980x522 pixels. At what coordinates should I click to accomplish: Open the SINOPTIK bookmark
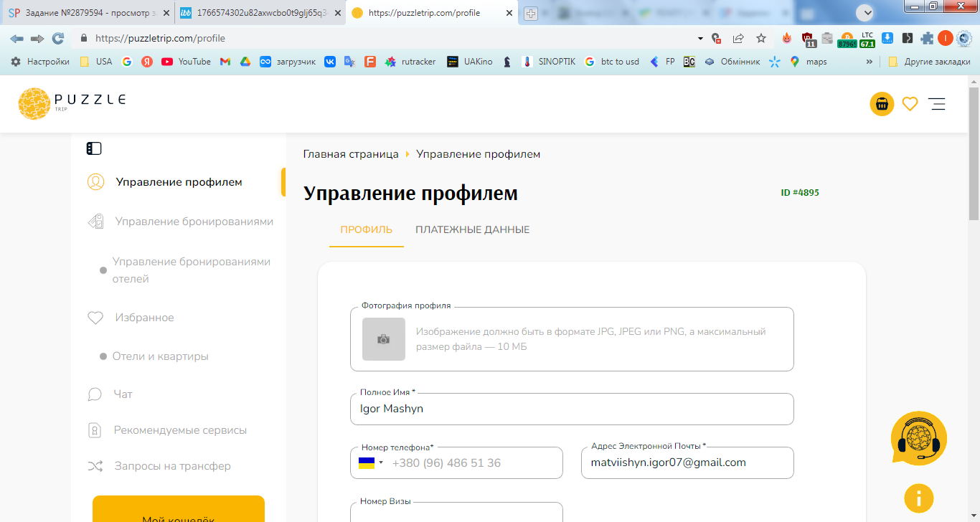[x=549, y=62]
